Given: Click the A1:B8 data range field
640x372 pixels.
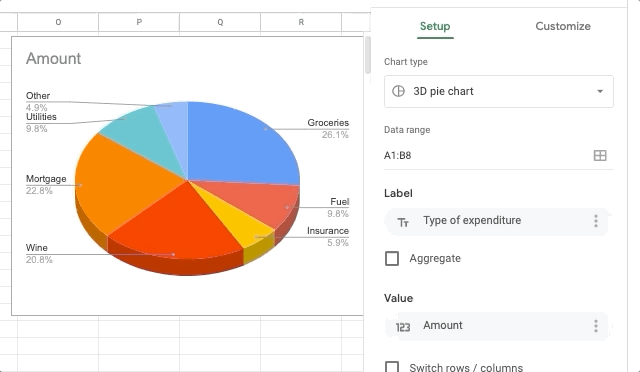Looking at the screenshot, I should click(498, 156).
